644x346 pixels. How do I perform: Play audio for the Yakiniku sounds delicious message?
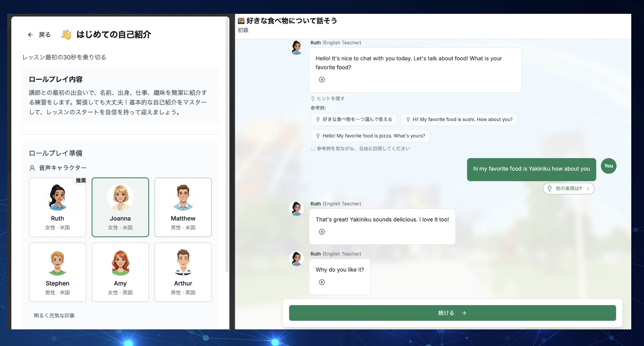[x=322, y=232]
